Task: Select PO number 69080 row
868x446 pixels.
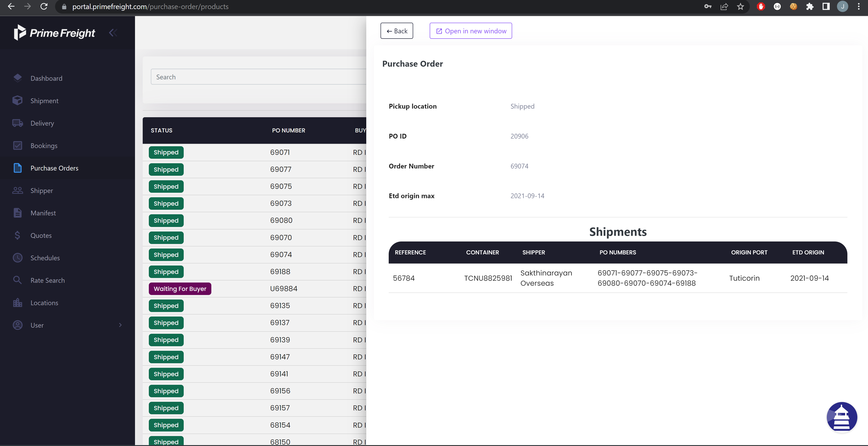Action: (254, 220)
